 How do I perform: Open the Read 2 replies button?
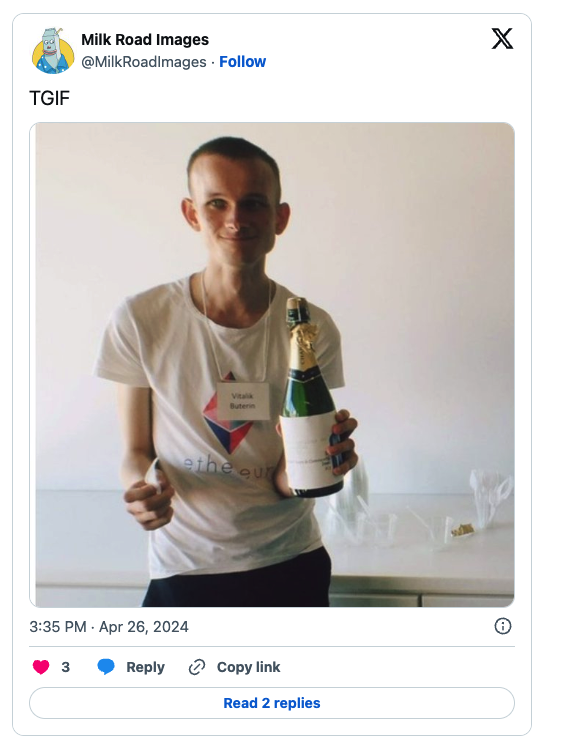(272, 703)
